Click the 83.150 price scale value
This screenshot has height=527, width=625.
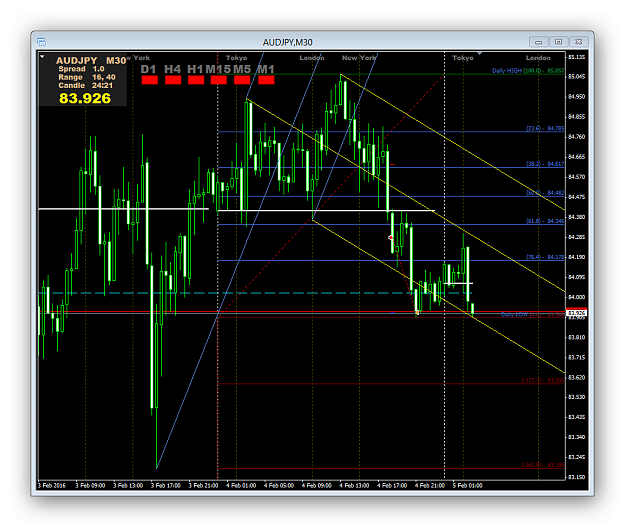(576, 477)
